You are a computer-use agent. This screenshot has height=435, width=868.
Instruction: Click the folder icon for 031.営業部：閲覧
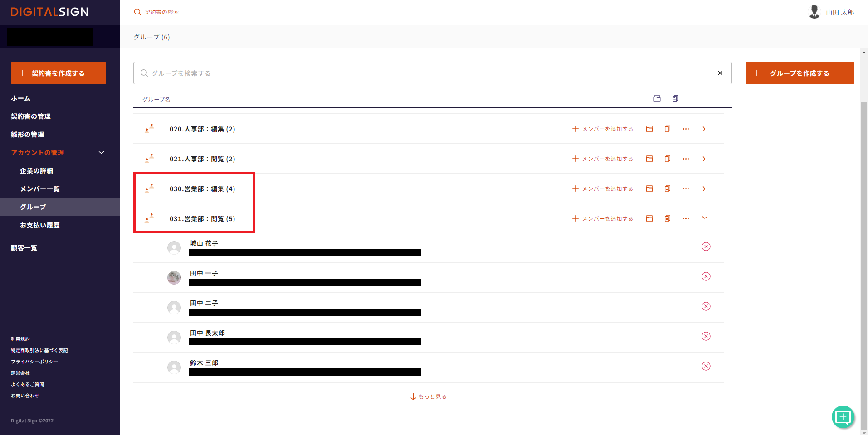[649, 219]
